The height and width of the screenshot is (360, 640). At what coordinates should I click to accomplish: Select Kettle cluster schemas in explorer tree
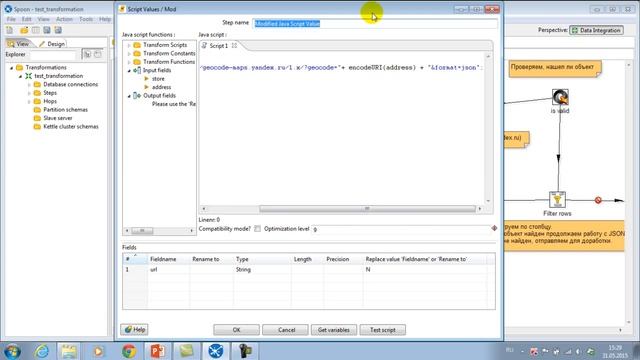click(x=71, y=127)
